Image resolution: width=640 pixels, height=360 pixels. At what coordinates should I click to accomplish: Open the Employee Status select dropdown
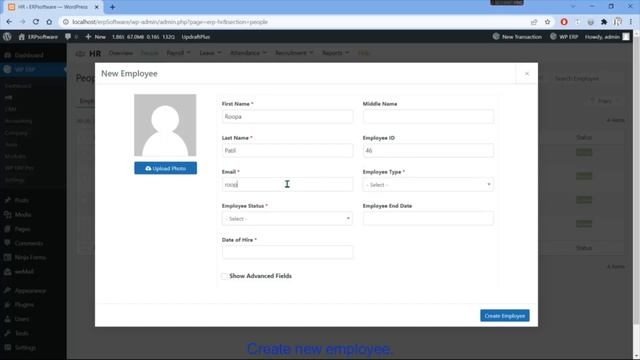[x=287, y=219]
